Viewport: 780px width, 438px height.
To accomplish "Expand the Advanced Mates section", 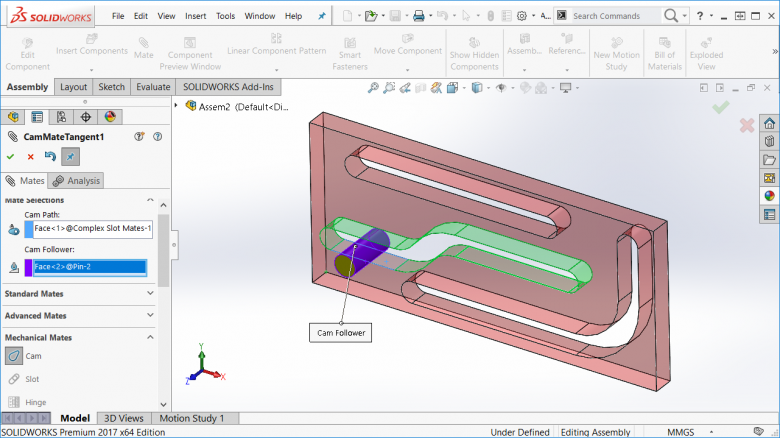I will 150,316.
